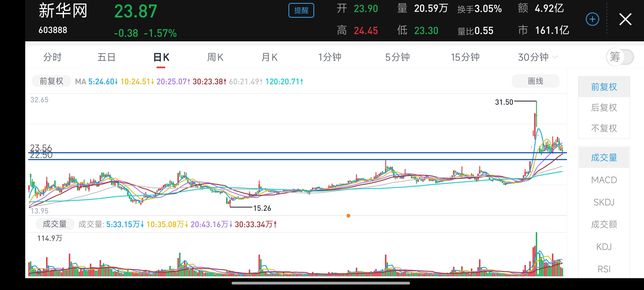Viewport: 644px width, 290px height.
Task: Click the bottom horizontal scroll bar
Action: coord(321,283)
